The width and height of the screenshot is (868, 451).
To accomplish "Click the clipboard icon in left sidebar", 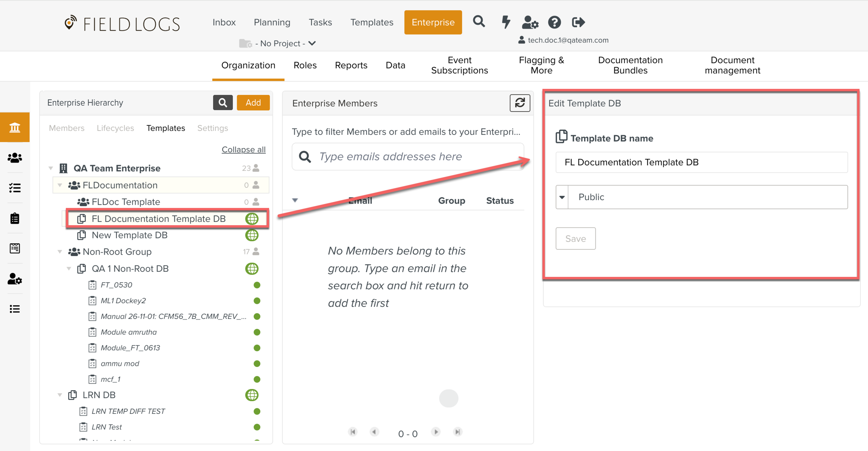I will pos(15,218).
